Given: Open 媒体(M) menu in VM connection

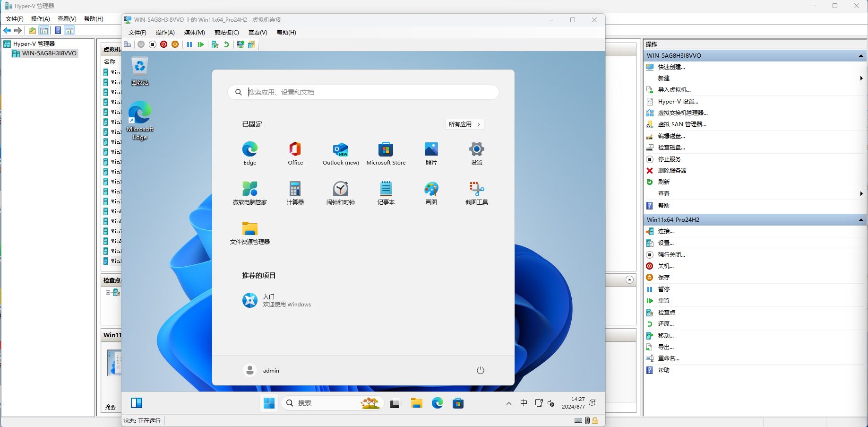Looking at the screenshot, I should point(194,33).
